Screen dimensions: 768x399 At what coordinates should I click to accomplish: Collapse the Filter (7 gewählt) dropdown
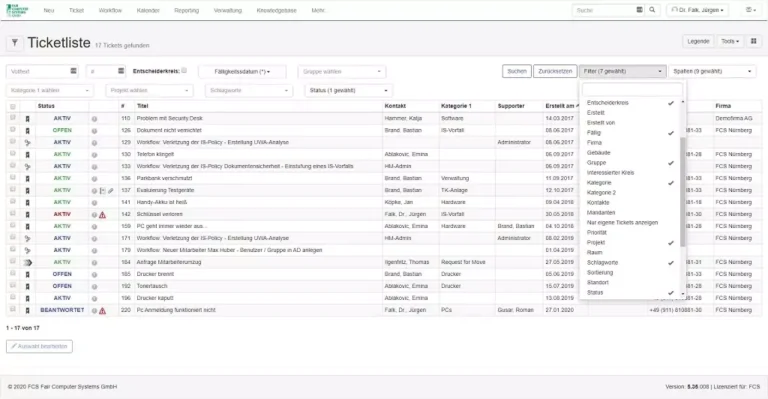click(x=623, y=71)
